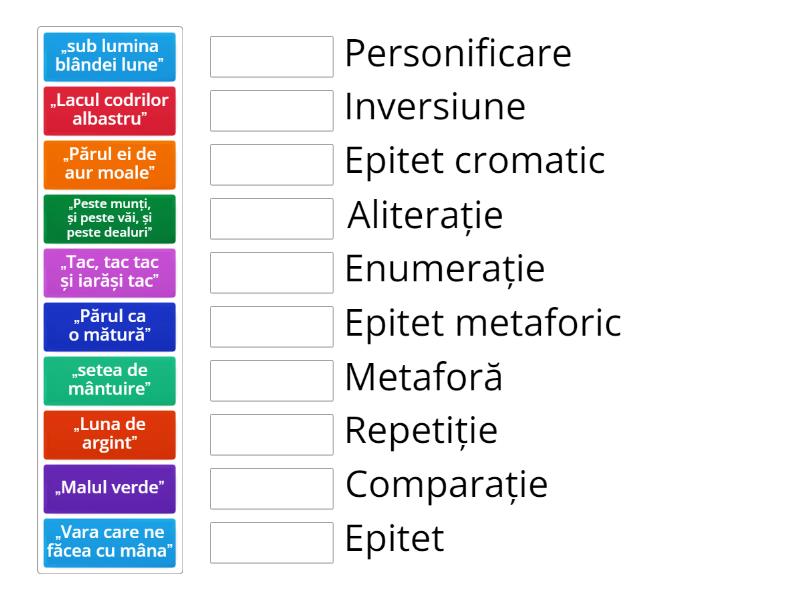Select the answer slot next to Inversiune

tap(272, 111)
